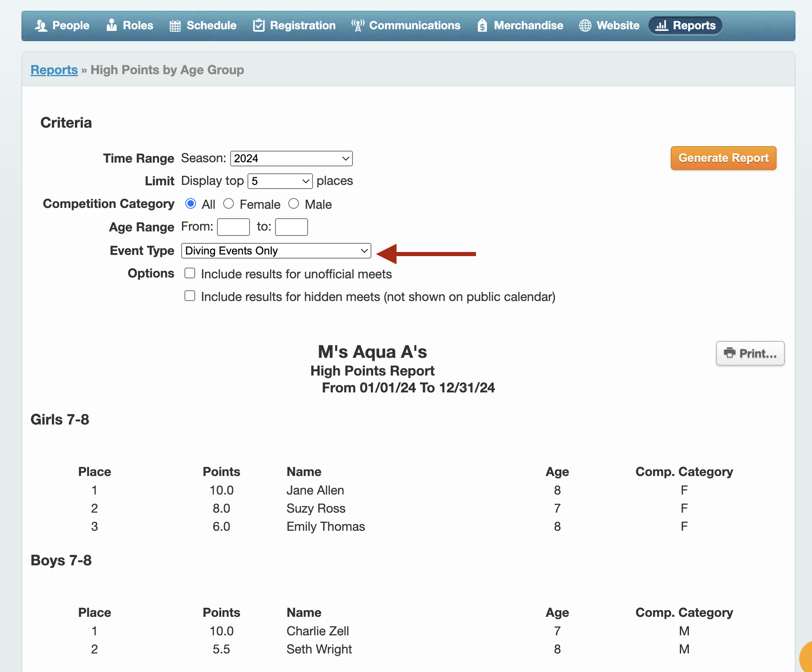The height and width of the screenshot is (672, 812).
Task: Enable include results for unofficial meets
Action: (190, 273)
